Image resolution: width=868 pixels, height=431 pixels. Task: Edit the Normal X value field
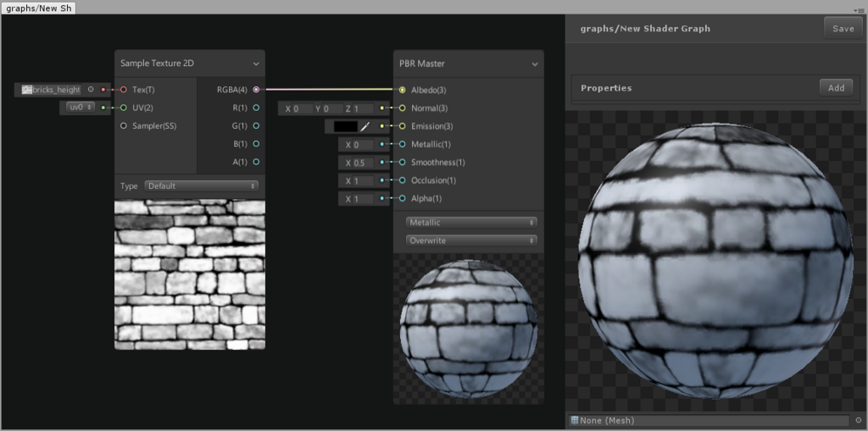pos(303,109)
